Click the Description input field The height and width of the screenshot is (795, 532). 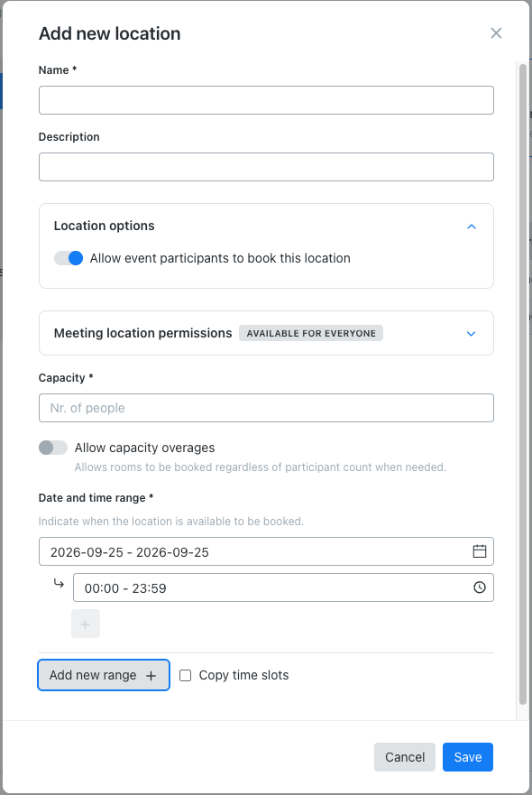(266, 167)
